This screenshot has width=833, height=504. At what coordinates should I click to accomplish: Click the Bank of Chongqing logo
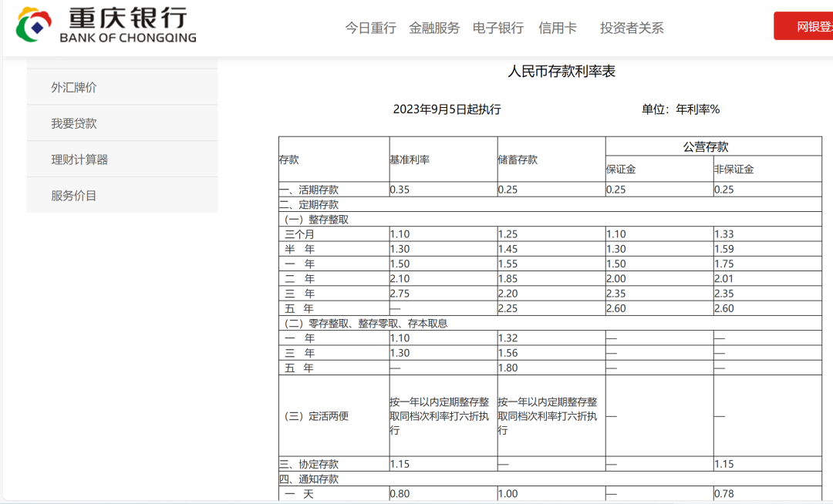coord(106,25)
